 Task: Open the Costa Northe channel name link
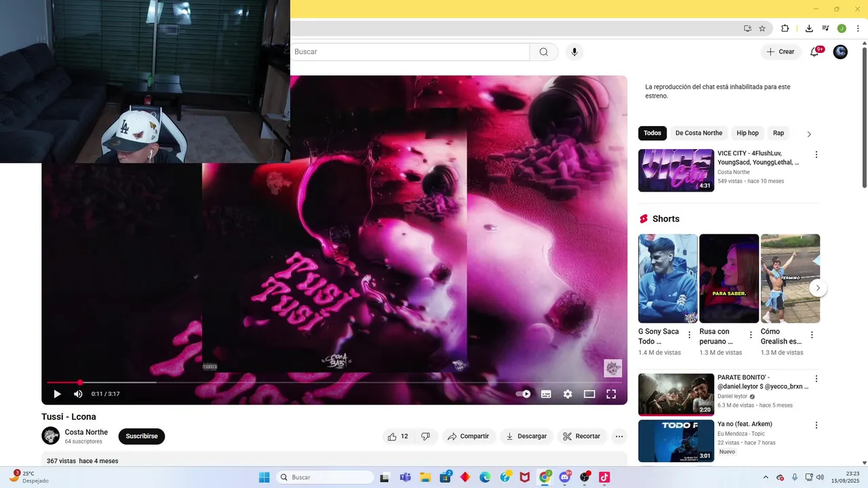point(86,432)
